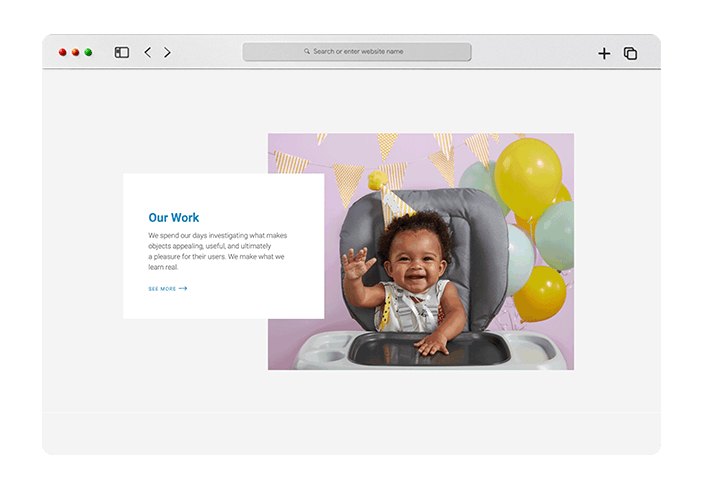Maximize the window with the green button
Image resolution: width=704 pixels, height=492 pixels.
(88, 52)
